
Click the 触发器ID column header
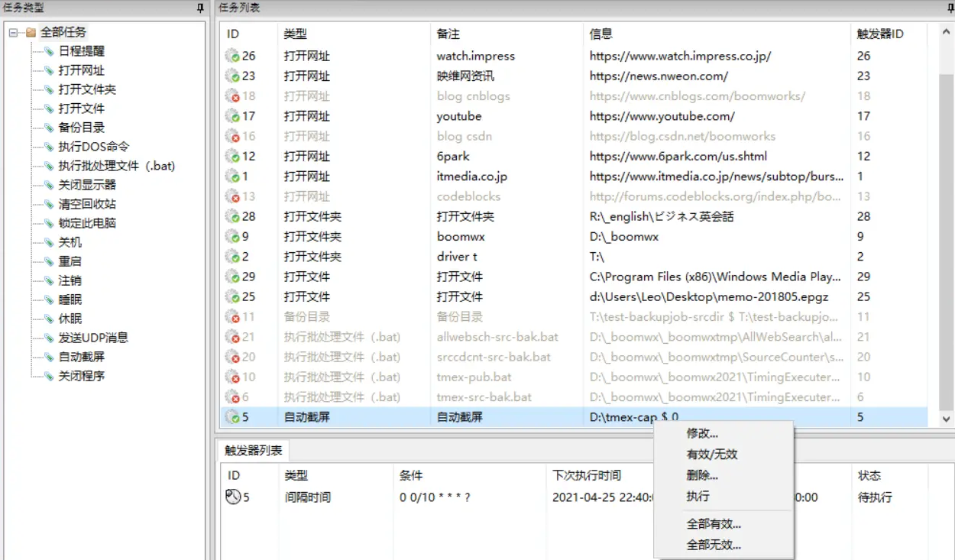click(880, 34)
